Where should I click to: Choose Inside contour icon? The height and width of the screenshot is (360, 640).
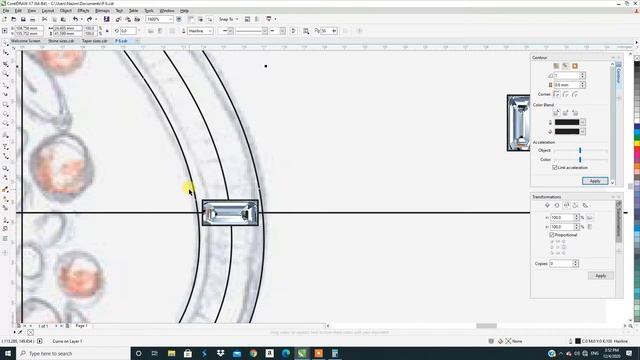pos(565,66)
